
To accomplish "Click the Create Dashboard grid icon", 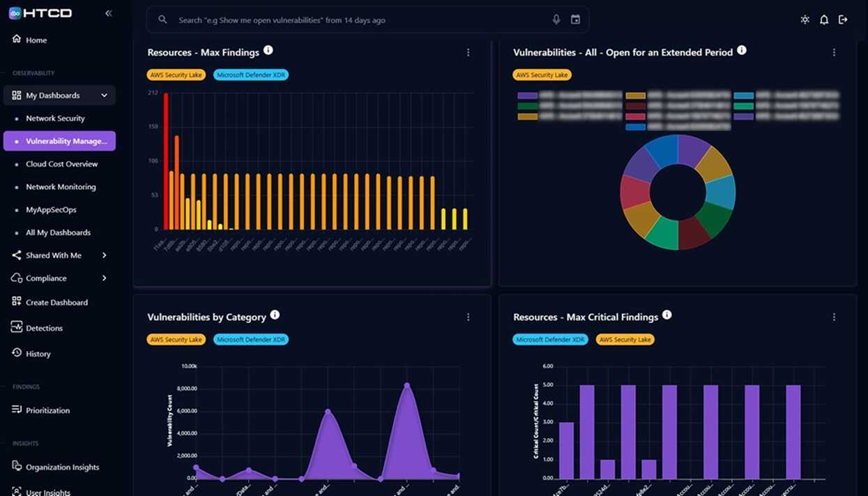I will click(15, 301).
